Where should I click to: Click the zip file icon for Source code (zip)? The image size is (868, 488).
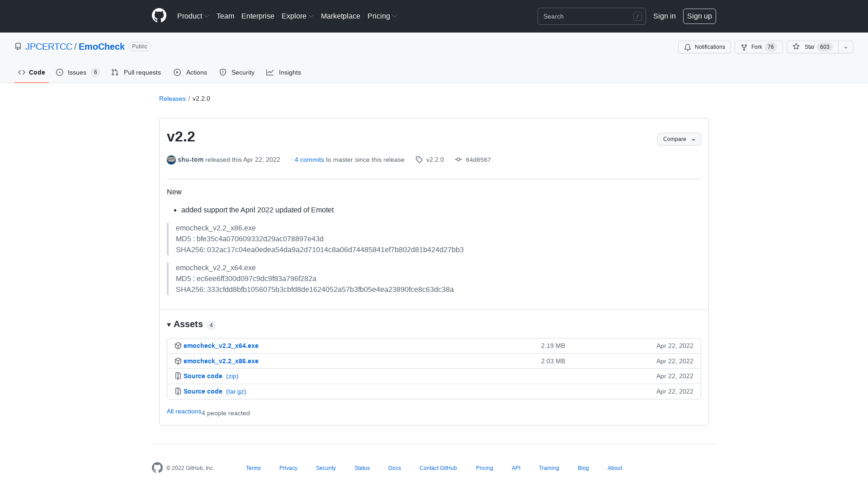[x=178, y=376]
